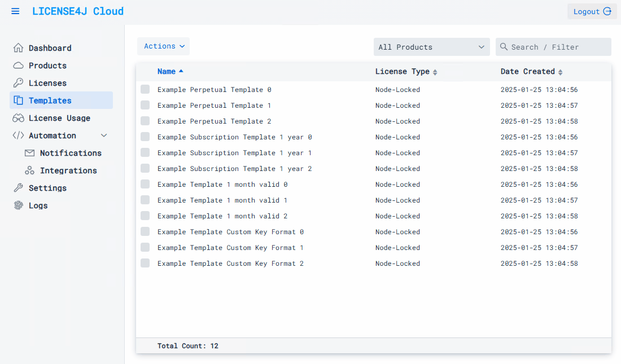The height and width of the screenshot is (364, 621).
Task: Click the hamburger menu icon
Action: pos(15,11)
